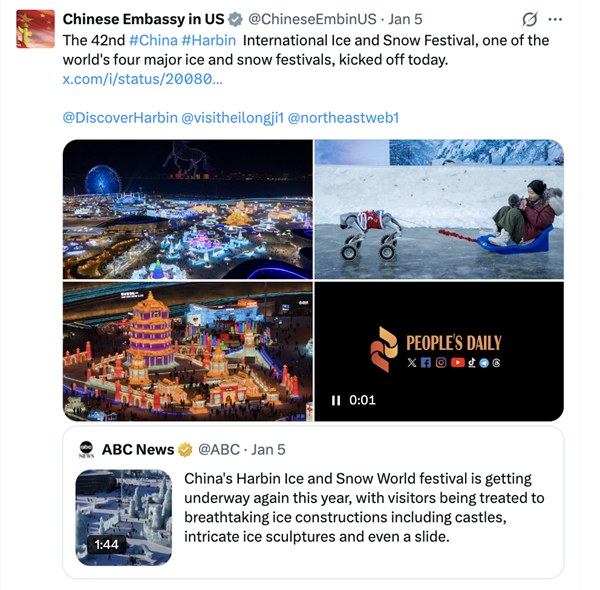
Task: View the orange ice pagoda photo
Action: click(x=188, y=351)
